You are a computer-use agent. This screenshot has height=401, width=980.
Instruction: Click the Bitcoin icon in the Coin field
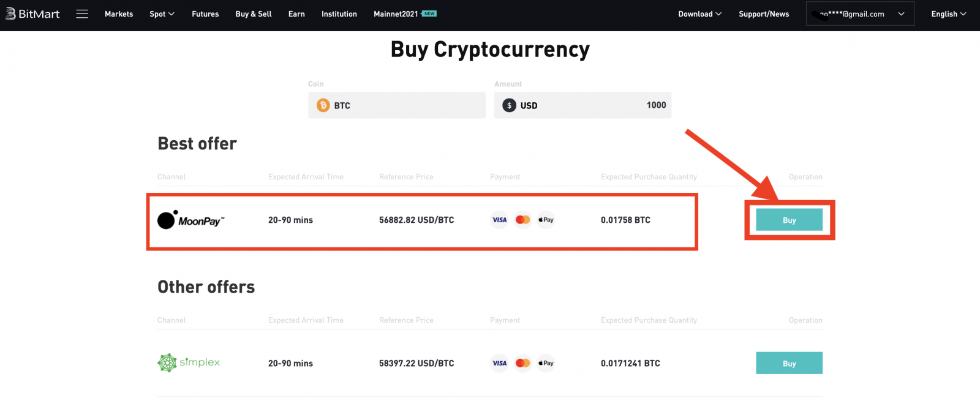(323, 105)
